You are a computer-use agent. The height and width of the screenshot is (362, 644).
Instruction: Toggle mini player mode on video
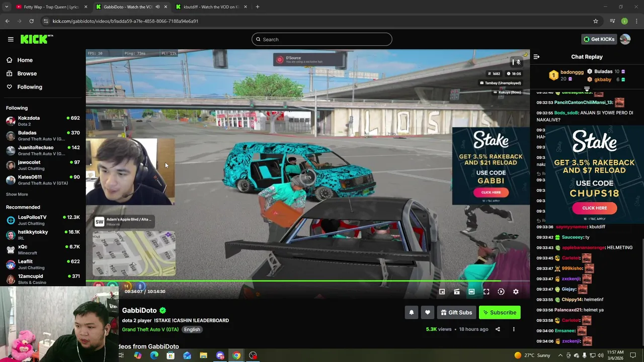[442, 292]
